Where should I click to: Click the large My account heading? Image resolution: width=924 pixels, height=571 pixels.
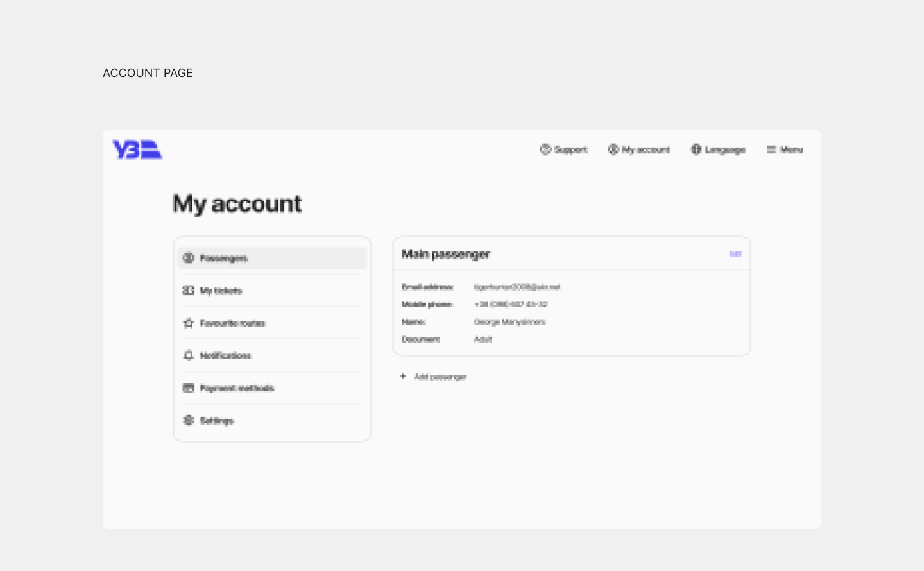coord(237,204)
